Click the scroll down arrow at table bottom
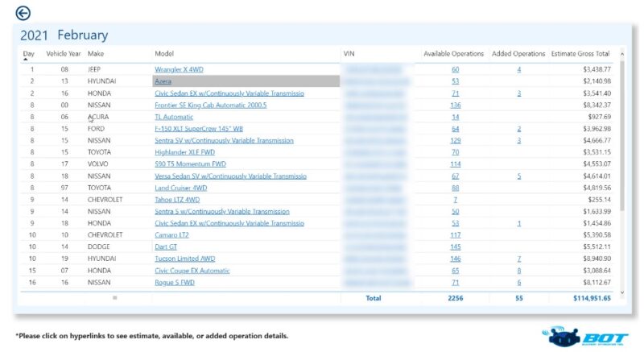Viewport: 644px width, 352px height. [x=621, y=292]
